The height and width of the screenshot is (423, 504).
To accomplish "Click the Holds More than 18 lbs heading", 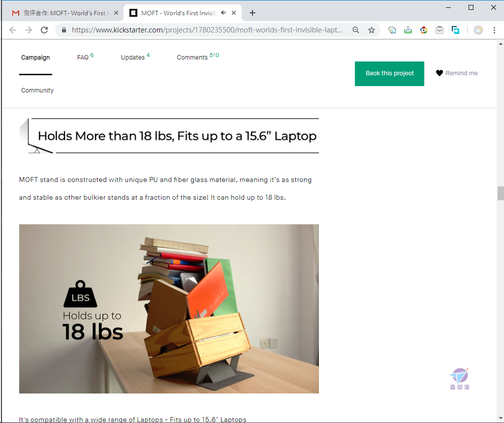I will tap(177, 136).
